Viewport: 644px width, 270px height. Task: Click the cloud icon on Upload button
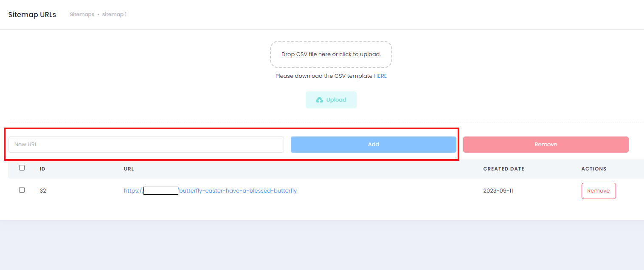(319, 100)
